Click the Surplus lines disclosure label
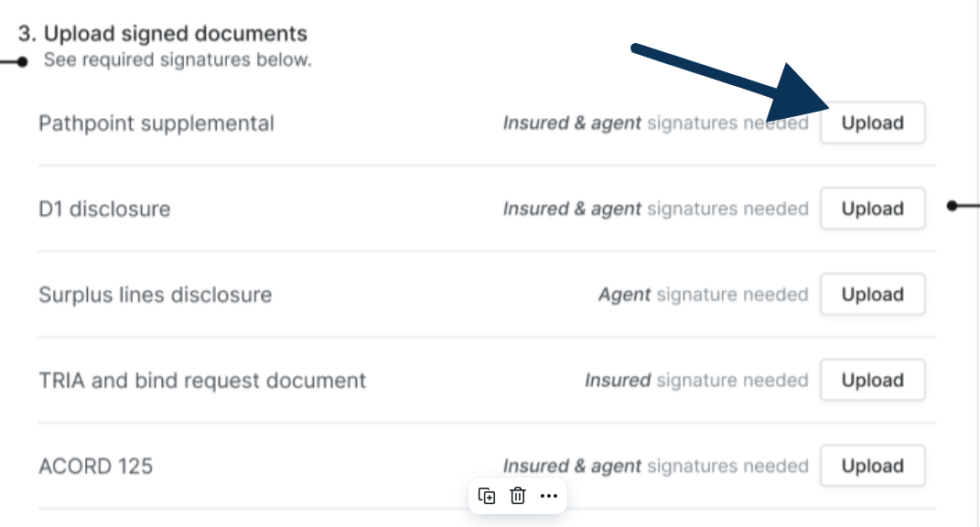980x527 pixels. pos(156,295)
